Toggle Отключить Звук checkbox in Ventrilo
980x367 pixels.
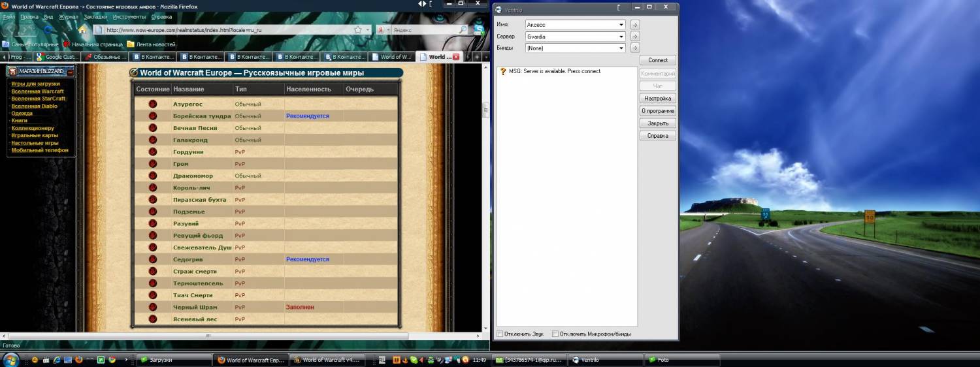(500, 334)
